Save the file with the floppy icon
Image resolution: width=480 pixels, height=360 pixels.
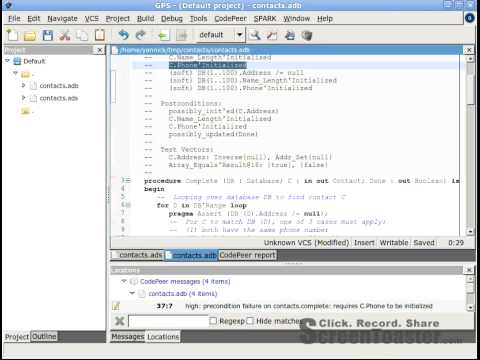47,35
